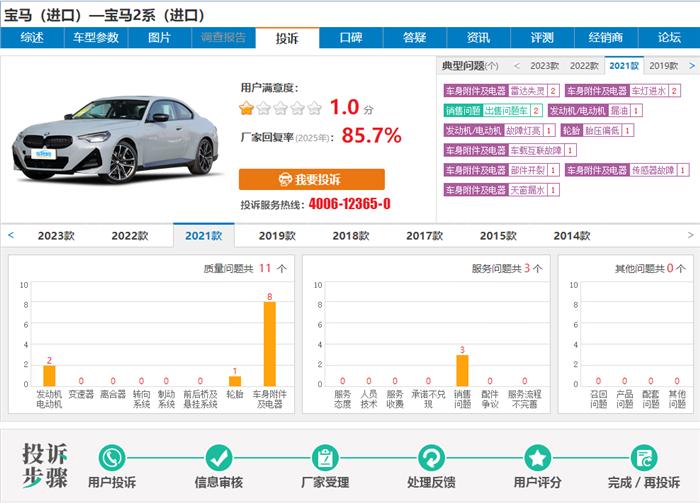Open the 车灯进水 issue tag
This screenshot has width=700, height=503.
(623, 91)
